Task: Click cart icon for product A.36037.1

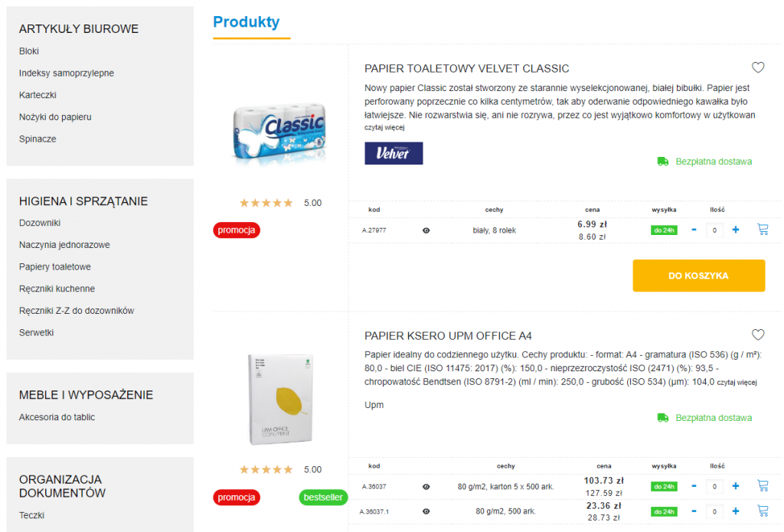Action: pos(763,511)
